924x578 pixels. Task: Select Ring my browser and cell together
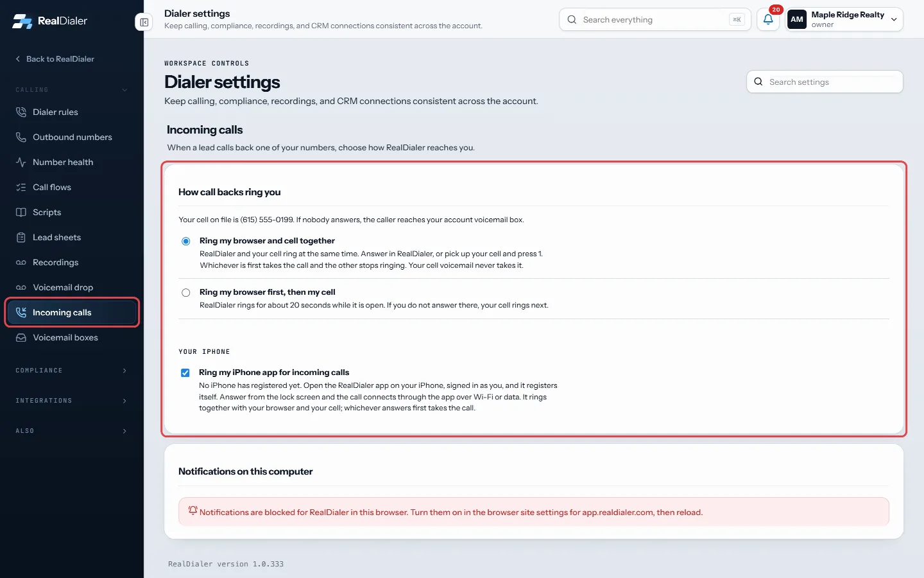186,241
